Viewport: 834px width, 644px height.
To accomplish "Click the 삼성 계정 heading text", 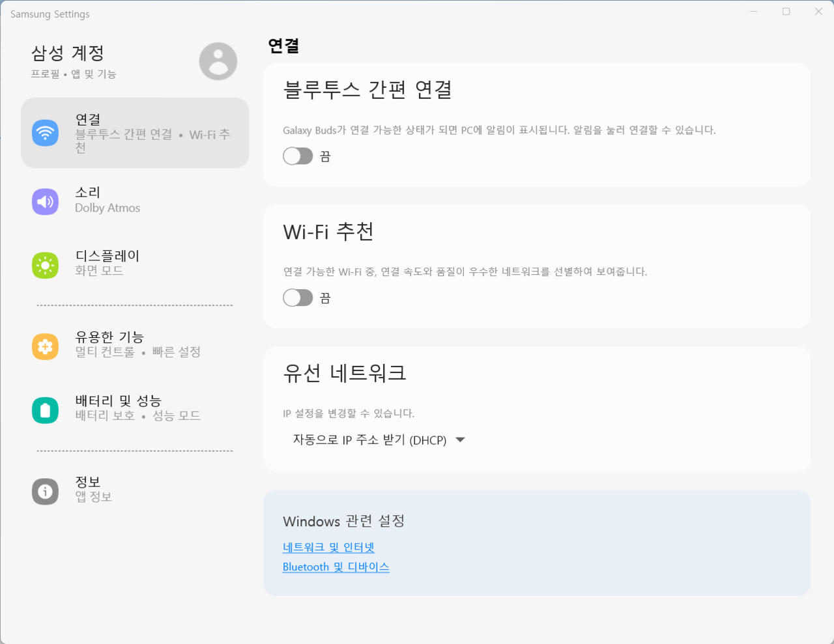I will click(68, 53).
